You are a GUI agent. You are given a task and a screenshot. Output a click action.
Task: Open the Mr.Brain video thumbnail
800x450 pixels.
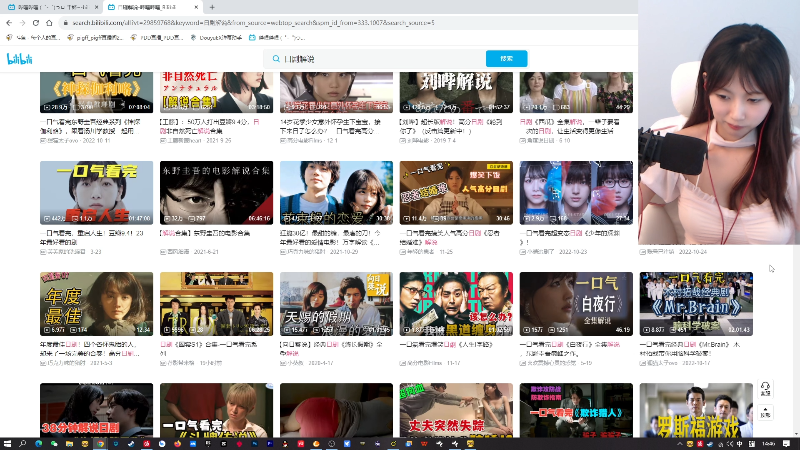pyautogui.click(x=696, y=304)
